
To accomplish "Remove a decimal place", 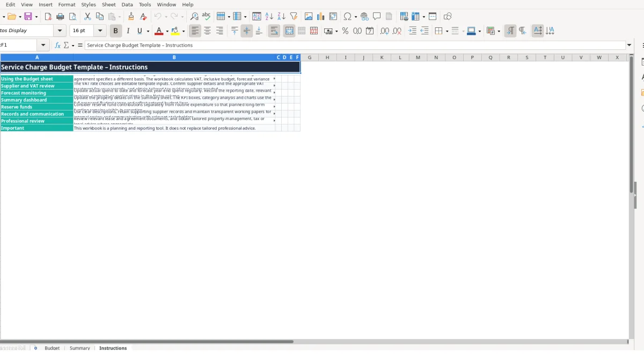I will tap(397, 31).
